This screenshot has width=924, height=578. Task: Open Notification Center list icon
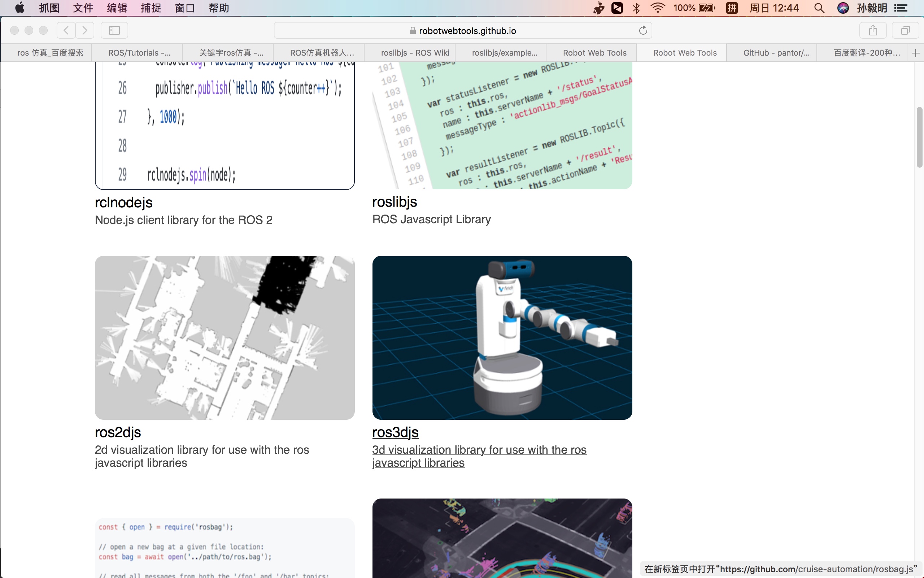pos(901,8)
